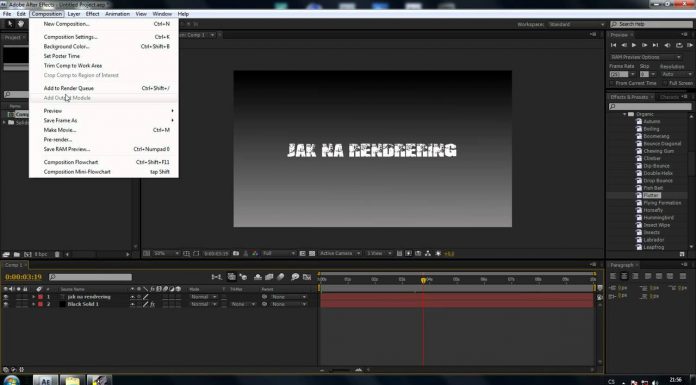Toggle the Live Update icon in timeline

click(x=232, y=277)
